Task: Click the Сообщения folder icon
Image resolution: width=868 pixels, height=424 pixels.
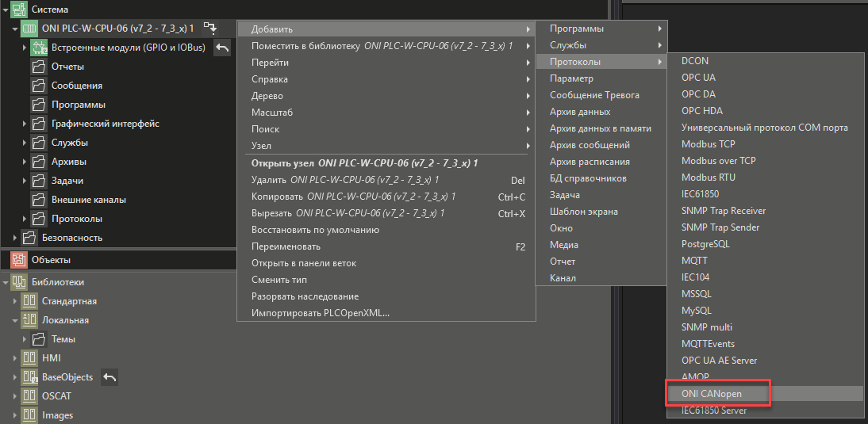Action: point(38,86)
